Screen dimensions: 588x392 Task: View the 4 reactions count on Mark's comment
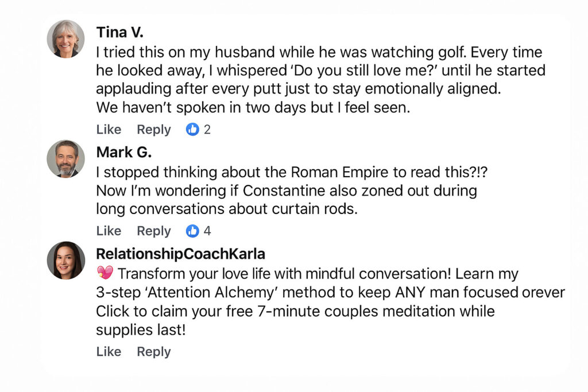207,231
